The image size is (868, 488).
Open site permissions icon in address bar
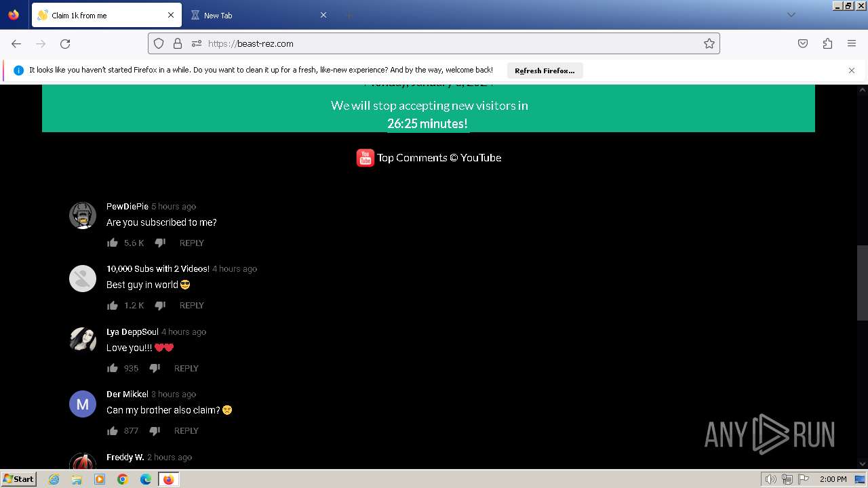197,43
